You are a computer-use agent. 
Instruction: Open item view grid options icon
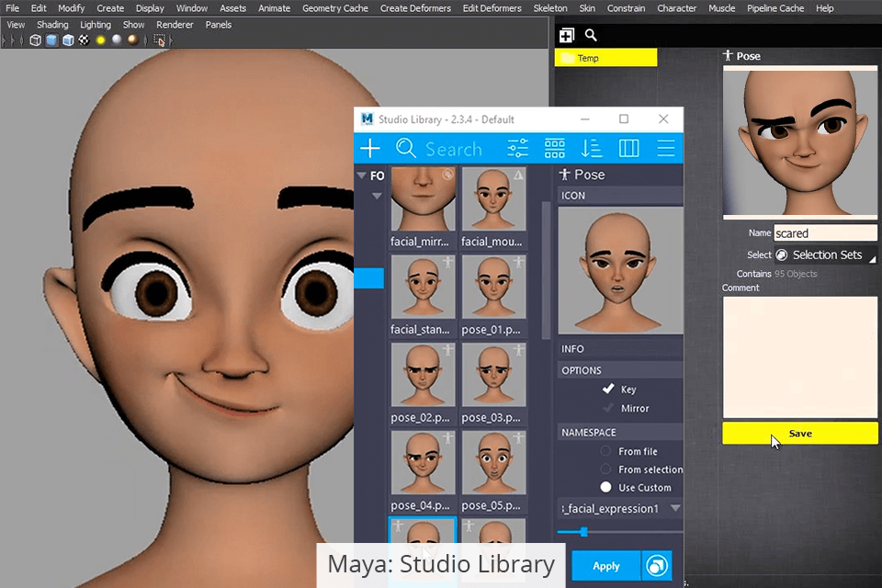click(555, 148)
